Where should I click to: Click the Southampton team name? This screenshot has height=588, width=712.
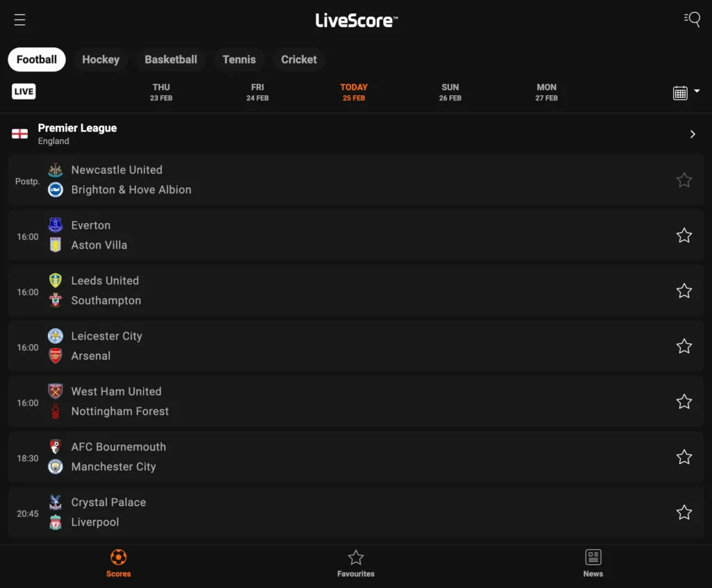coord(106,300)
